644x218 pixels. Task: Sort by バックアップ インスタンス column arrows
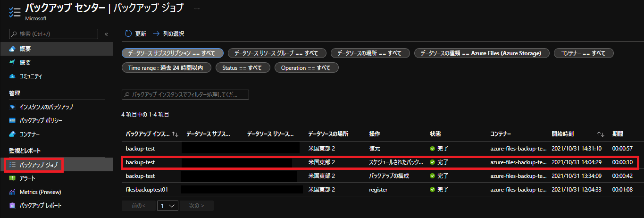coord(176,134)
